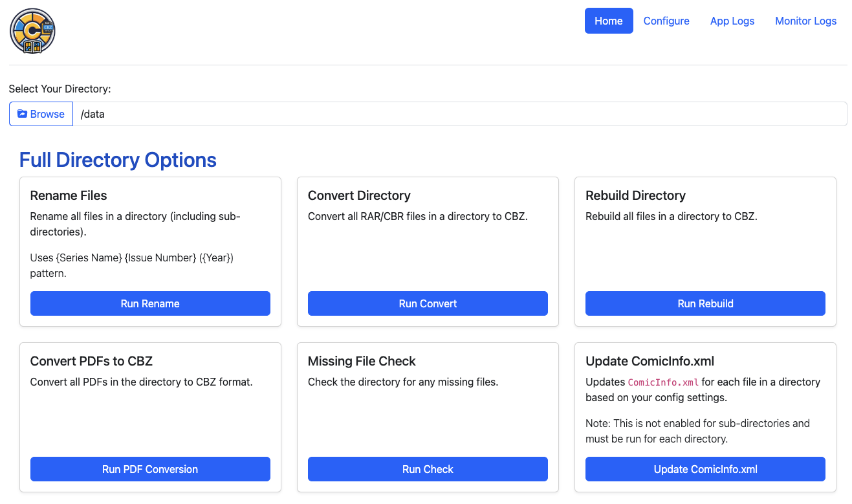Click the Convert Directory card title
This screenshot has width=852, height=504.
click(359, 195)
